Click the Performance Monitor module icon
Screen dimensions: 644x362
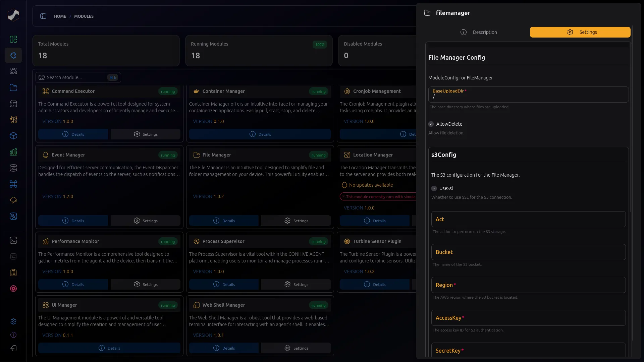45,241
